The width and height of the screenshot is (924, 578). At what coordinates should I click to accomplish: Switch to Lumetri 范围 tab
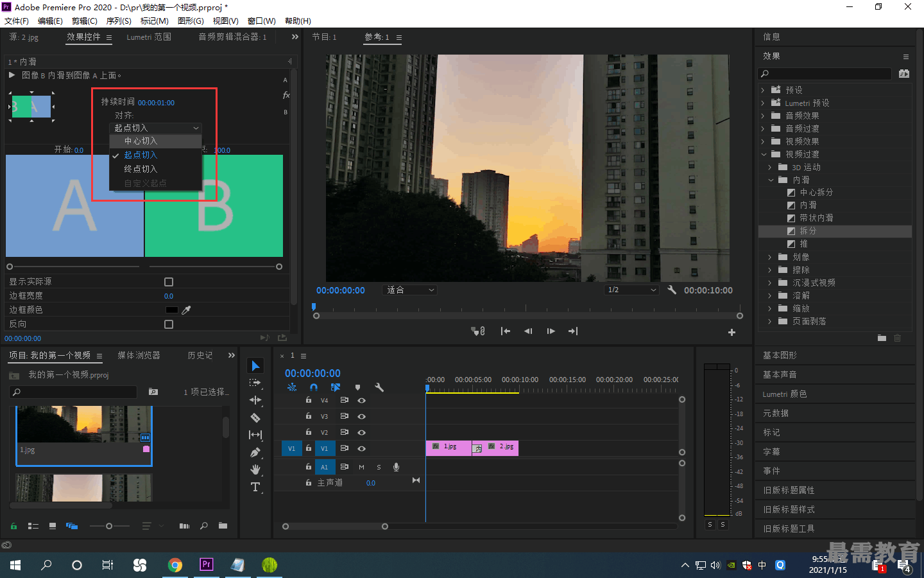point(149,37)
